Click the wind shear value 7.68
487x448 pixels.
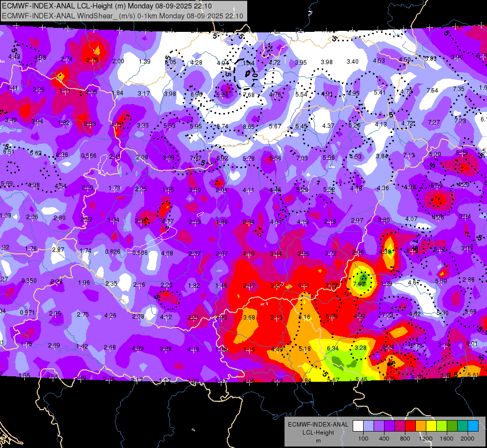249,95
